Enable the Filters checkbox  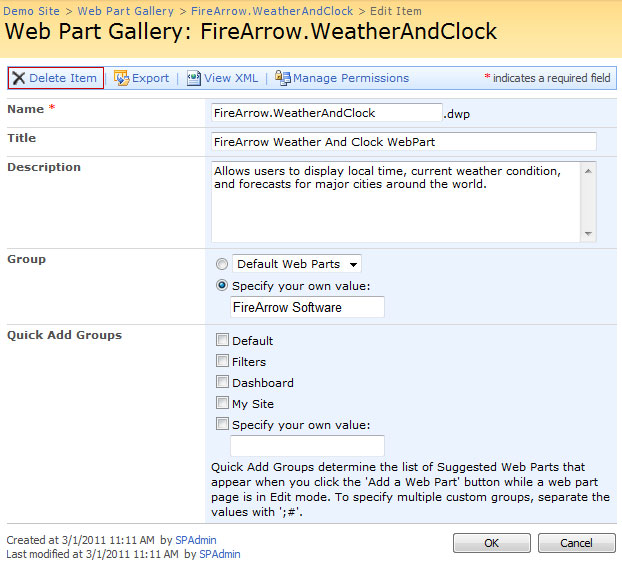[x=223, y=361]
